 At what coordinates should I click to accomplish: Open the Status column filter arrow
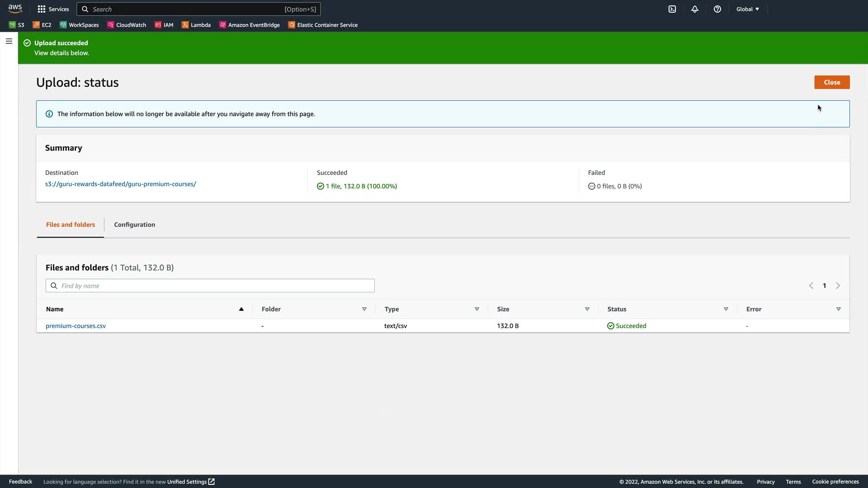click(726, 309)
